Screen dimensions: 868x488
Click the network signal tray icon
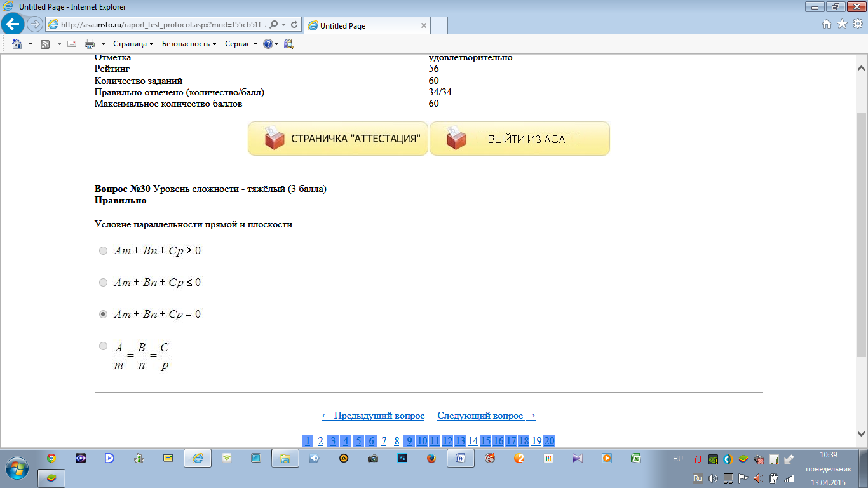[789, 478]
